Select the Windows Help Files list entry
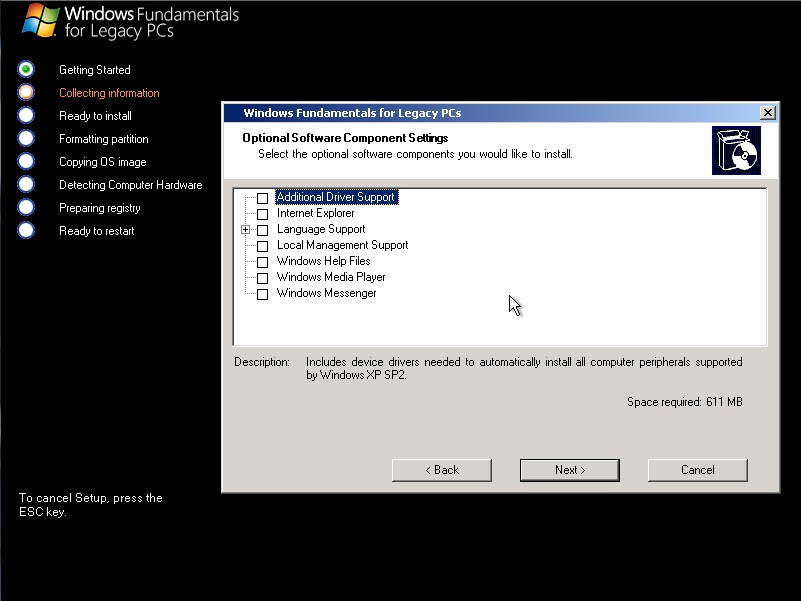Screen dimensions: 801x601 (x=323, y=261)
